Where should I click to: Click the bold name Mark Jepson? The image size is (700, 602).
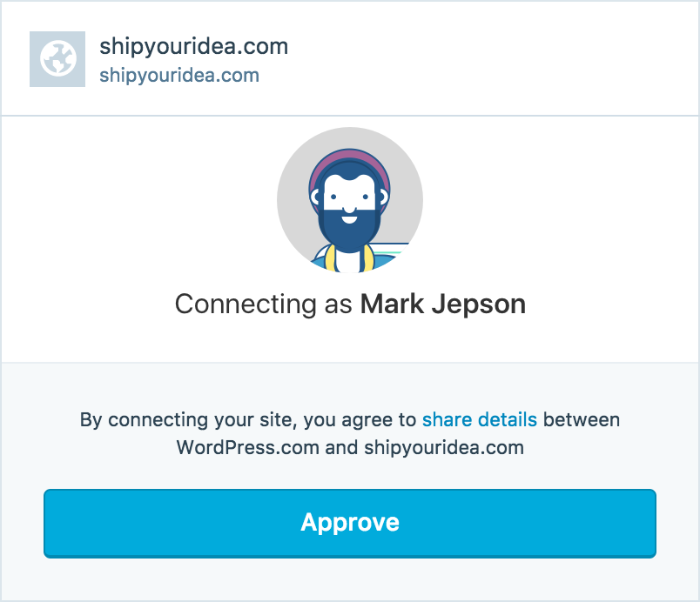(443, 304)
